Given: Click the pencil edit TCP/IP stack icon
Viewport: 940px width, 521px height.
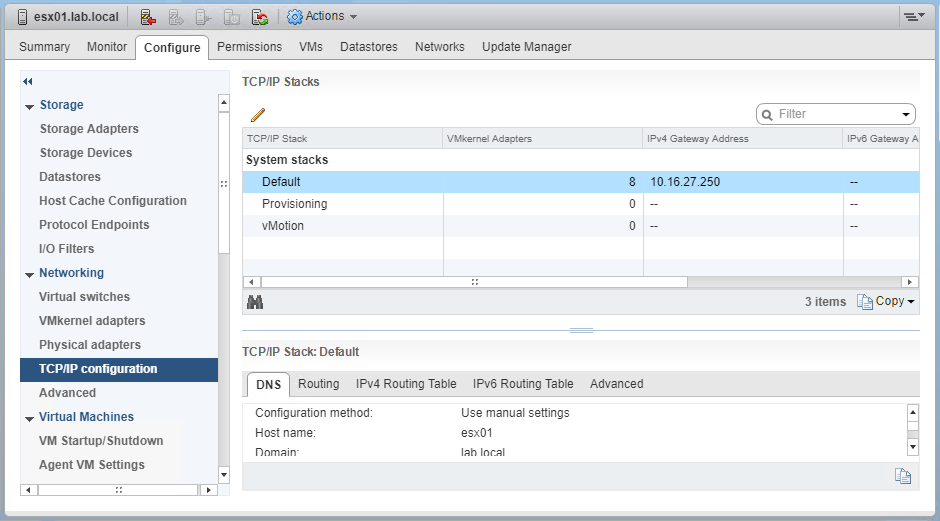Looking at the screenshot, I should coord(257,115).
